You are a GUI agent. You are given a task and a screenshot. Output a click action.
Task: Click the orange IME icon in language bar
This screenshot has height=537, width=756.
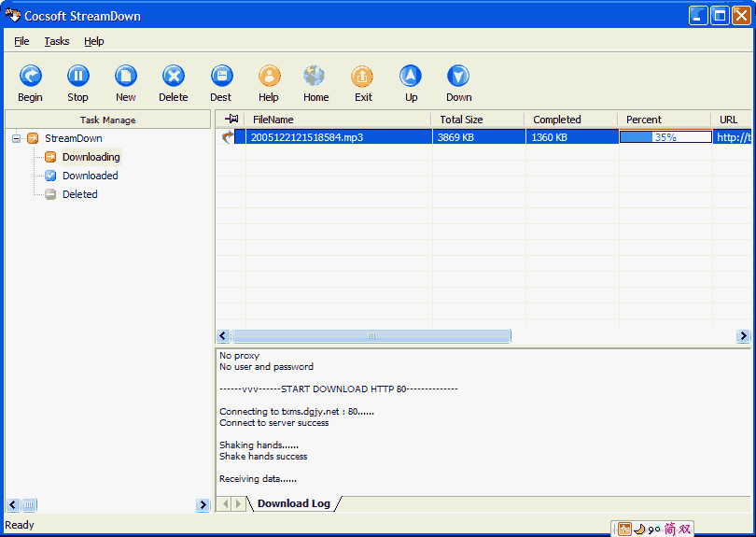[624, 530]
